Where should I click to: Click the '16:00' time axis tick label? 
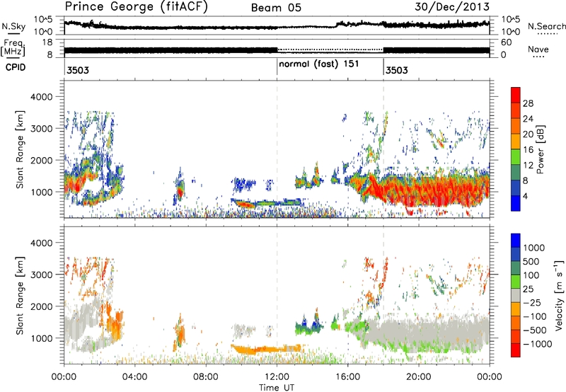[x=347, y=377]
